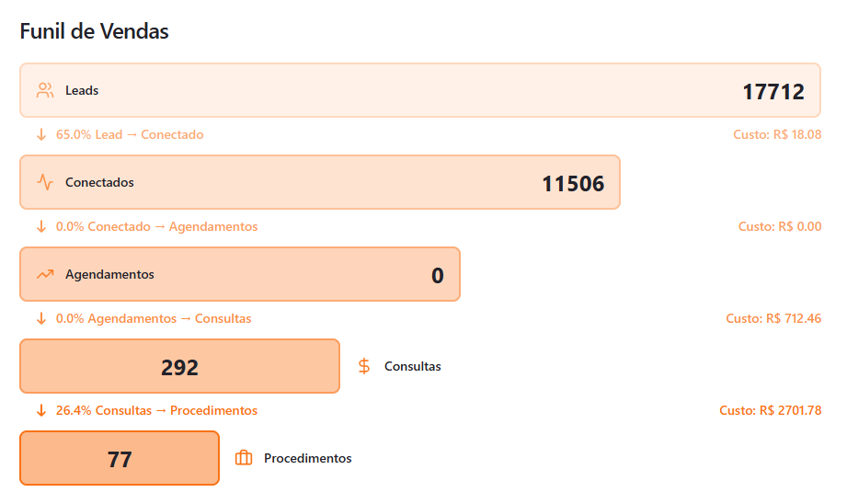Click the Conectados pulse activity icon
The width and height of the screenshot is (847, 504).
click(x=45, y=182)
